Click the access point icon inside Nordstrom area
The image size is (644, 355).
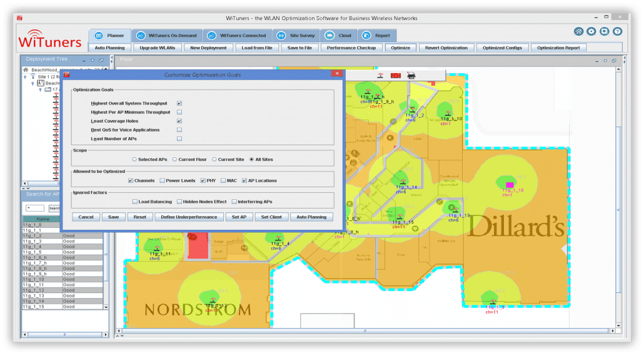[x=213, y=301]
